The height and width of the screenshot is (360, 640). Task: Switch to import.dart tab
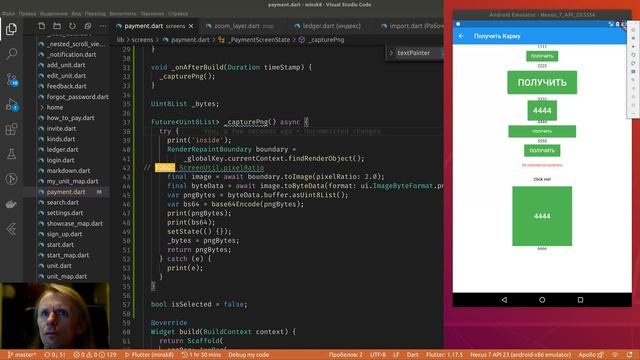tap(411, 26)
